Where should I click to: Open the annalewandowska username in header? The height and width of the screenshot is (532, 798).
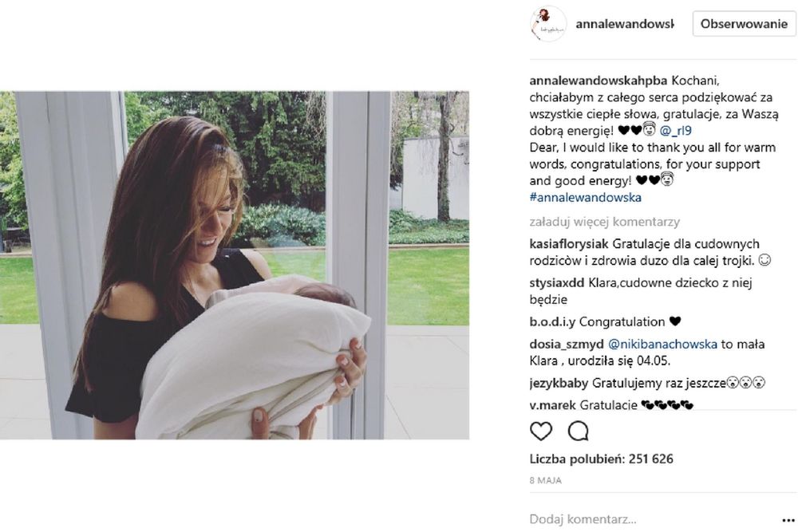625,25
